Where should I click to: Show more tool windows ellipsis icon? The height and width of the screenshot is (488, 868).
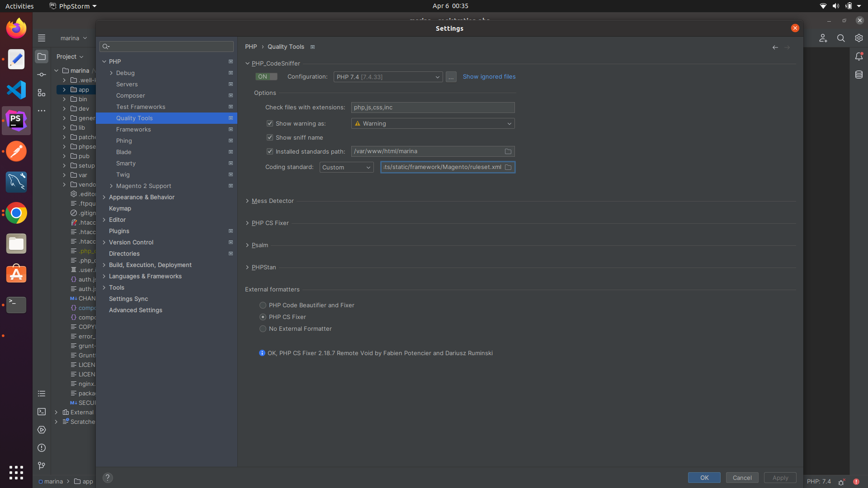click(42, 111)
